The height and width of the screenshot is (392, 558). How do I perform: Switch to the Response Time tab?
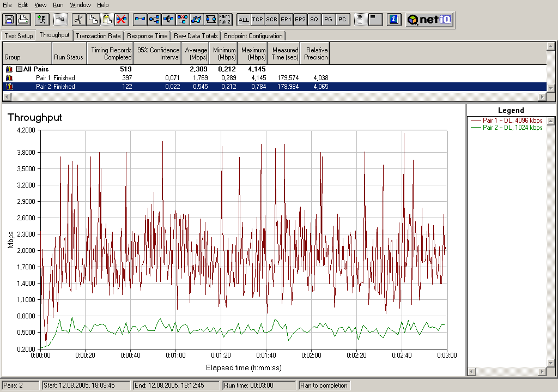(x=147, y=36)
